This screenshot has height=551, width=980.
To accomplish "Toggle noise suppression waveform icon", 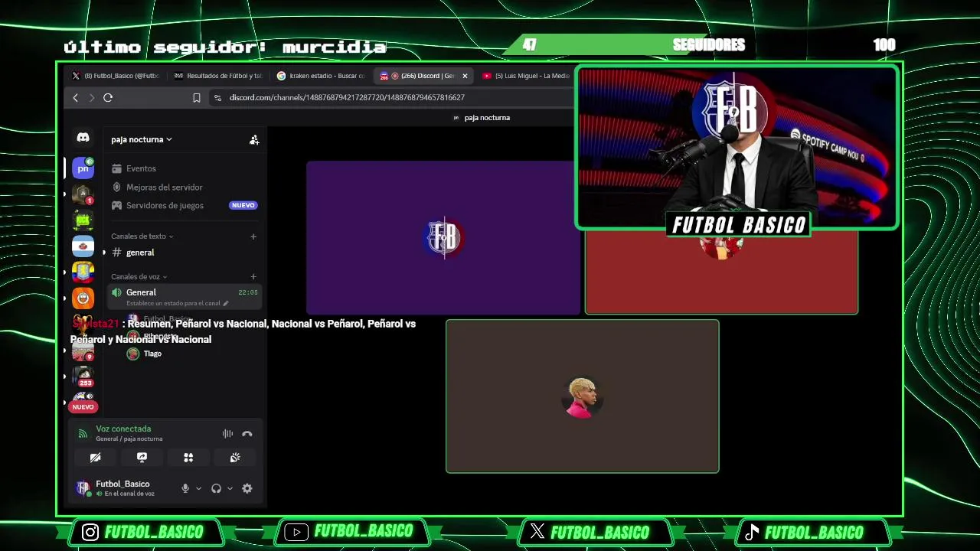I will click(x=227, y=434).
